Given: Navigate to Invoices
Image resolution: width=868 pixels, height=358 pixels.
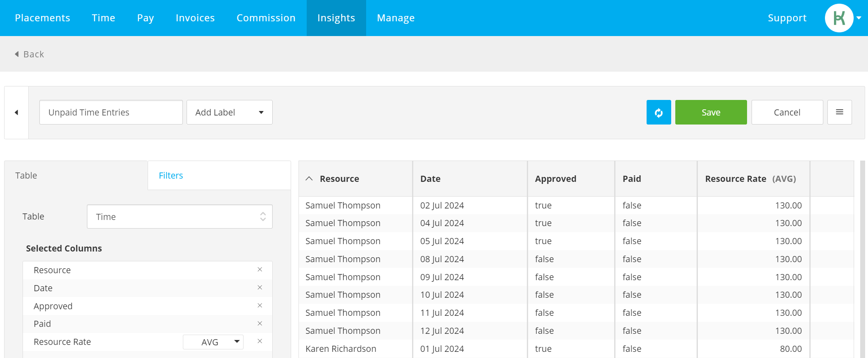Looking at the screenshot, I should [195, 18].
